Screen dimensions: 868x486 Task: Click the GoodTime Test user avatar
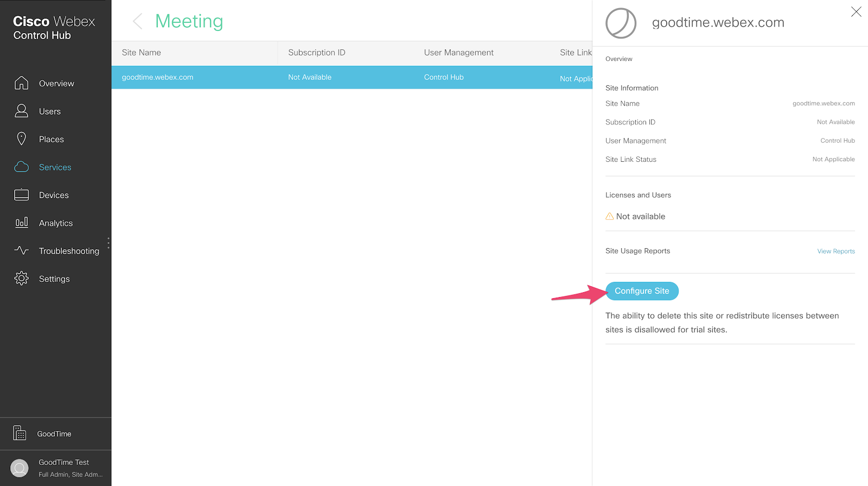click(x=20, y=468)
